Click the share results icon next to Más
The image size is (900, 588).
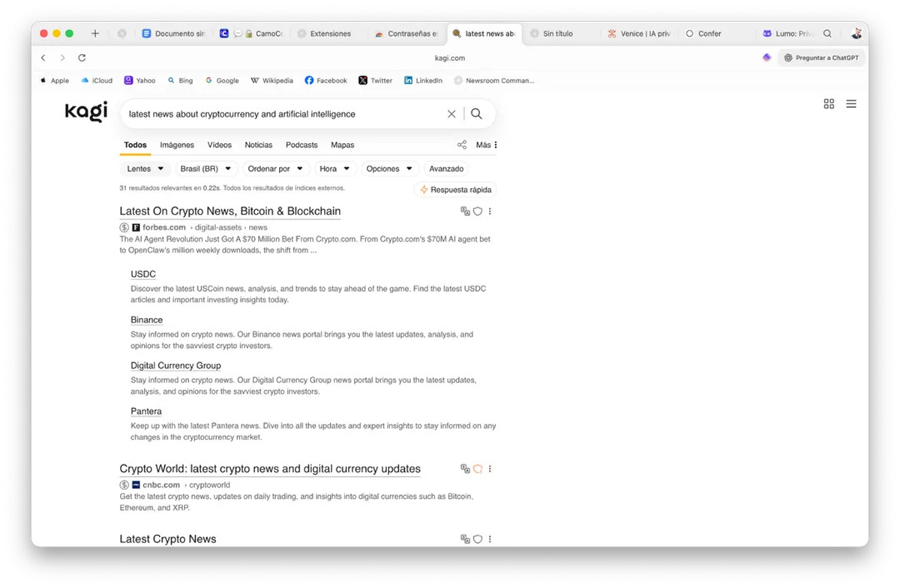(462, 145)
